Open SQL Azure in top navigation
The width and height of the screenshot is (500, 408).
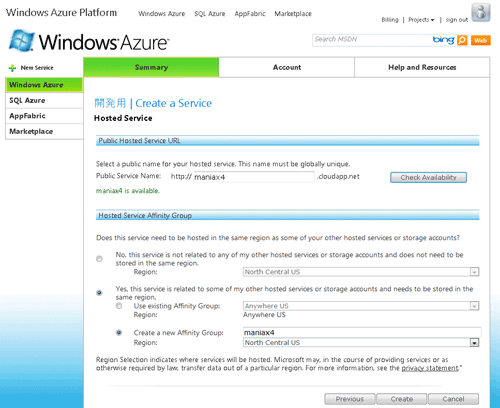pyautogui.click(x=210, y=14)
